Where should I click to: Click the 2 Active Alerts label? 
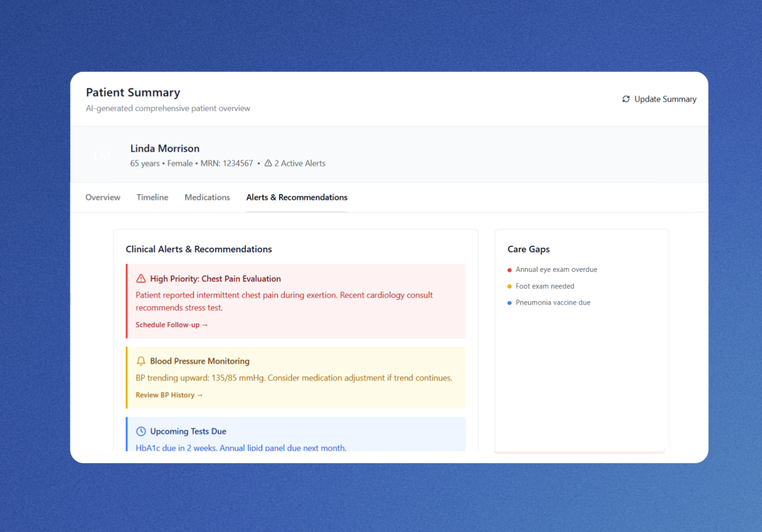(x=300, y=163)
